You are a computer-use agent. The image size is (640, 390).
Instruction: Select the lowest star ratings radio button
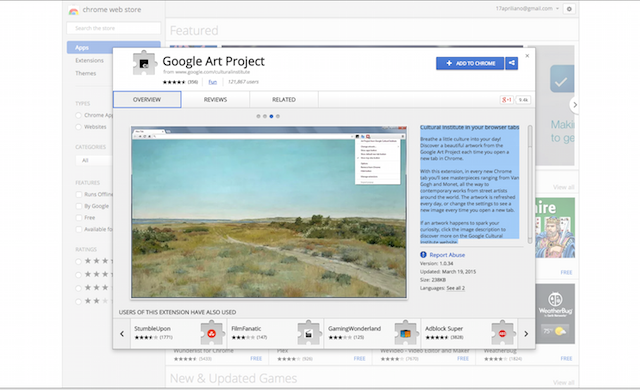click(78, 301)
